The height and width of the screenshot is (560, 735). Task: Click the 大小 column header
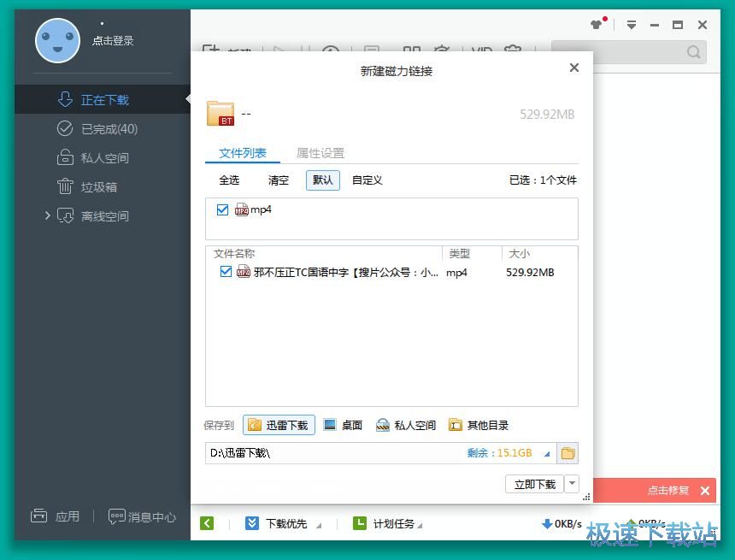(520, 254)
